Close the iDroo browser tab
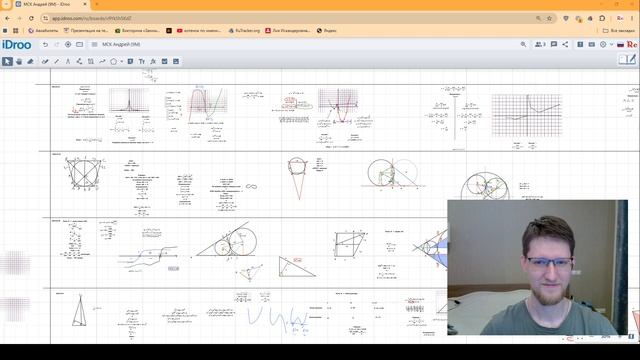The width and height of the screenshot is (640, 360). 85,4
